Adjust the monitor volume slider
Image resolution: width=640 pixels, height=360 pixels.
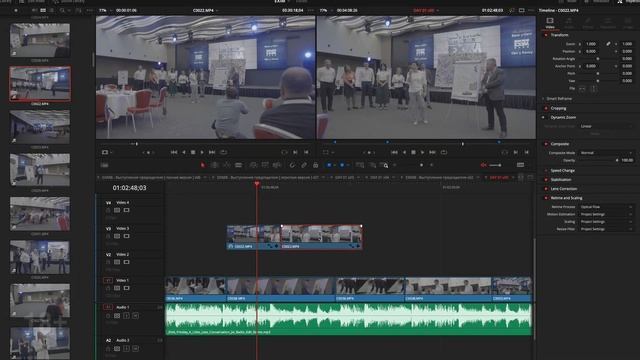tap(496, 165)
